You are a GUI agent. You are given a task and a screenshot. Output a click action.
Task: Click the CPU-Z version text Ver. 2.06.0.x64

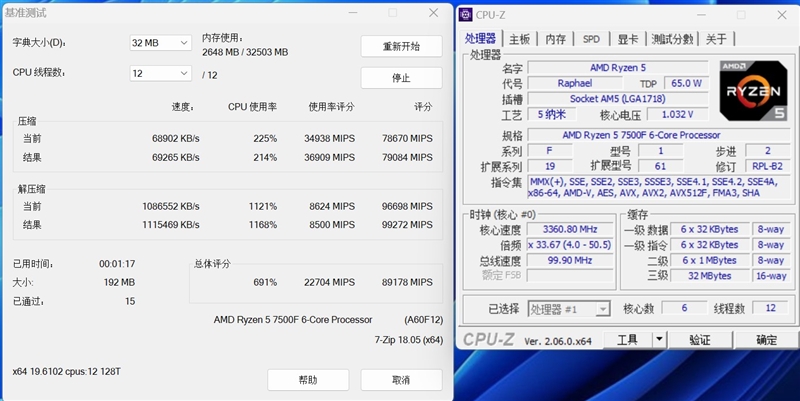[x=558, y=341]
